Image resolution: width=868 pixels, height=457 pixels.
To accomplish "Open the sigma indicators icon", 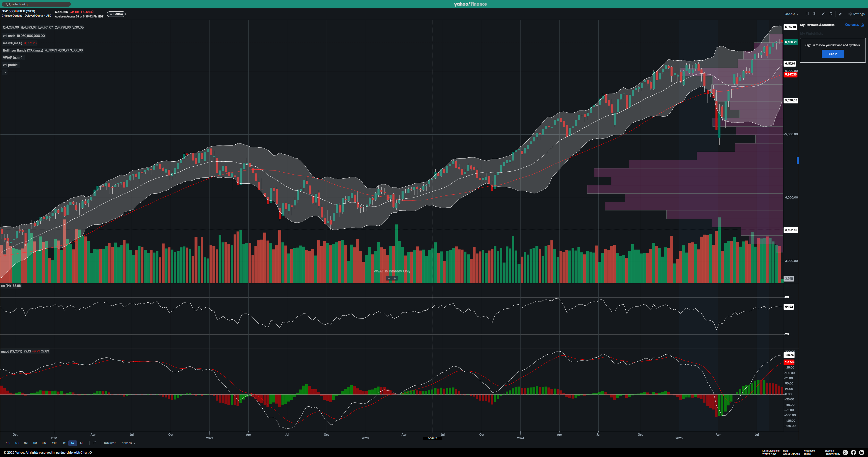I will pos(814,14).
